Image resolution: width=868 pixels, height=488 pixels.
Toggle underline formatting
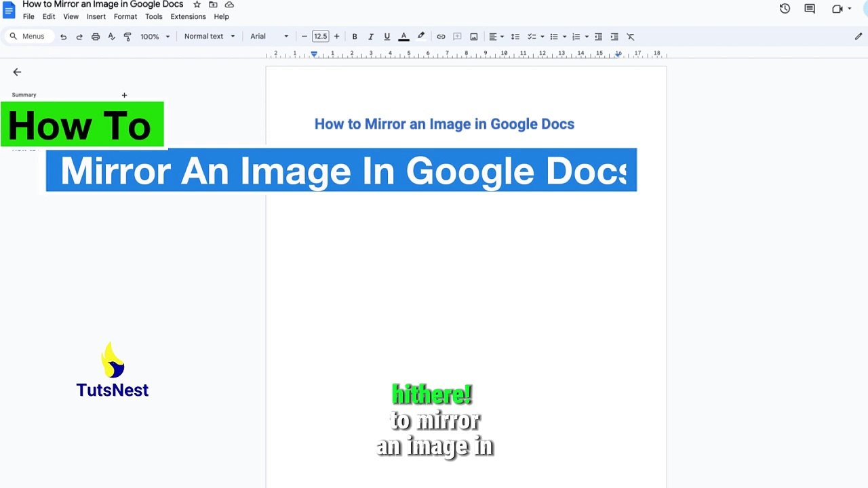(x=387, y=37)
